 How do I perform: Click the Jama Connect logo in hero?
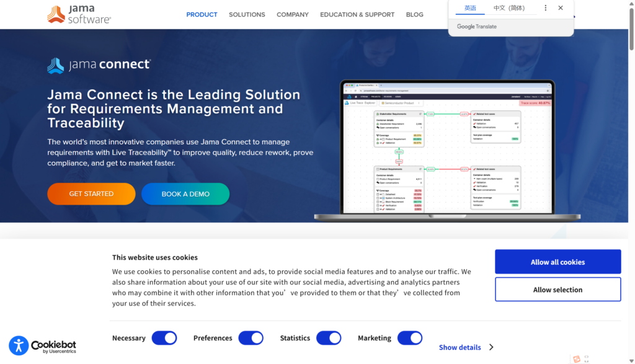(x=99, y=65)
